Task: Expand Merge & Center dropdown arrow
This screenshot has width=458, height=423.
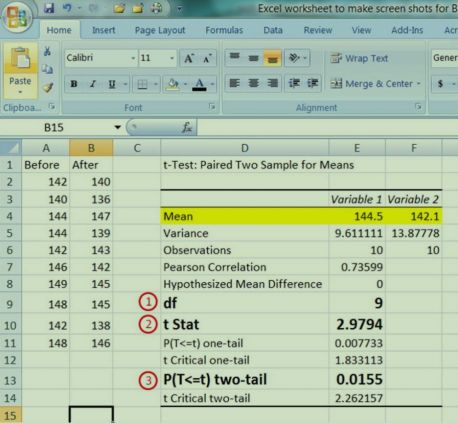Action: (x=419, y=83)
